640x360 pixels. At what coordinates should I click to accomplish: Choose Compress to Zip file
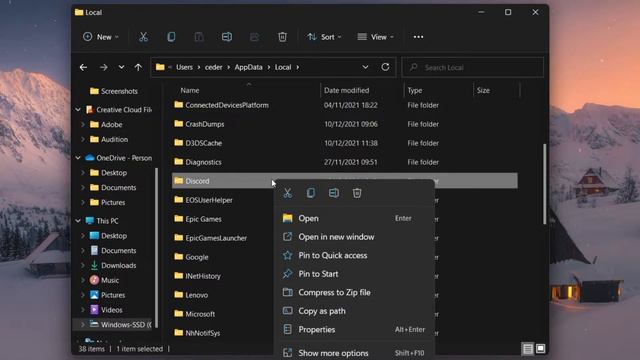click(355, 292)
